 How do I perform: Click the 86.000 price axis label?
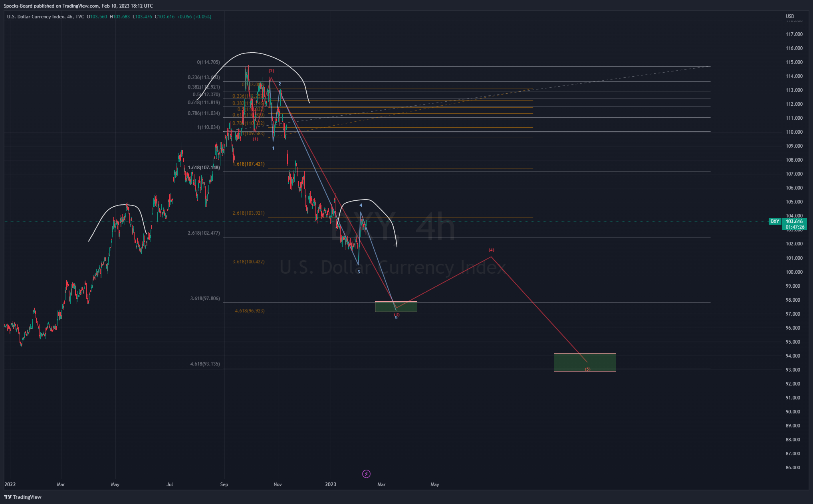coord(794,468)
